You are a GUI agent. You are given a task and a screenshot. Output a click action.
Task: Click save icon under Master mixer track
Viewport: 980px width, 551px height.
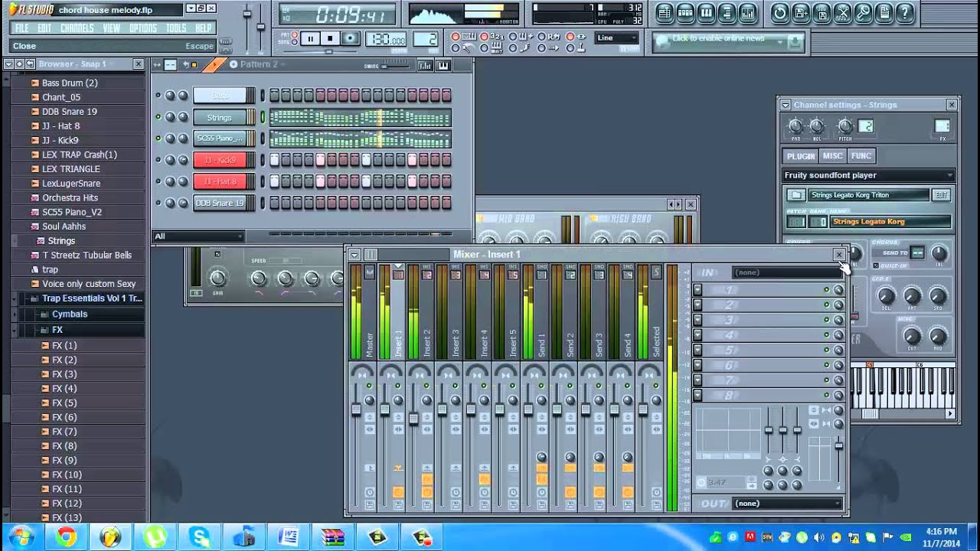pos(369,505)
